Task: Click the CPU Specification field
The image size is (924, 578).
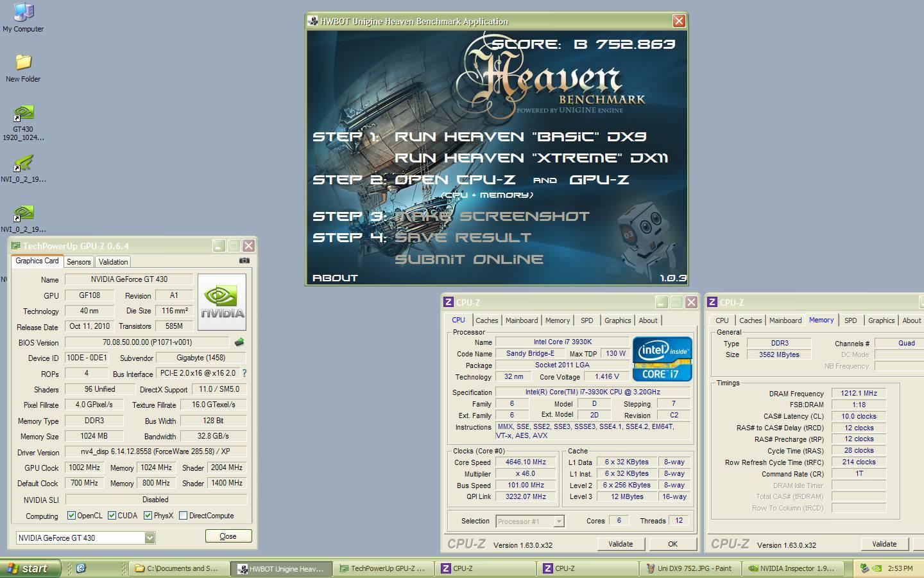Action: [x=592, y=392]
